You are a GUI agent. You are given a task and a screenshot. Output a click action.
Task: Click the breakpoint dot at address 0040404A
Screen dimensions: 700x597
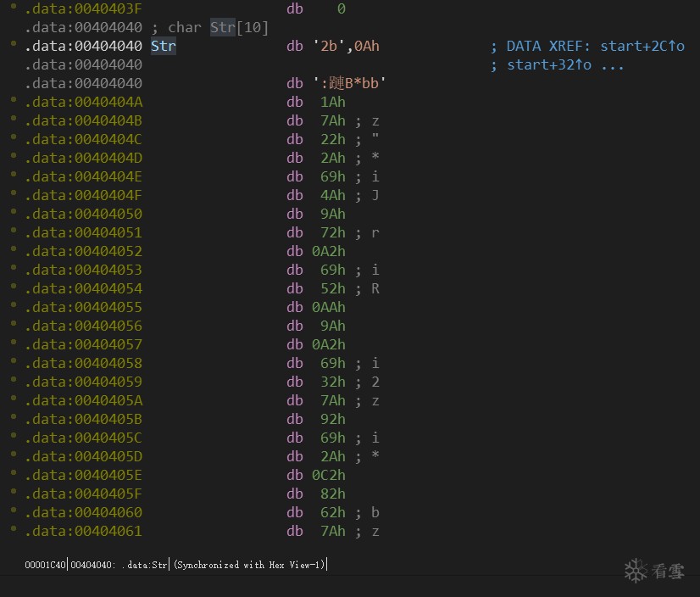(x=14, y=101)
